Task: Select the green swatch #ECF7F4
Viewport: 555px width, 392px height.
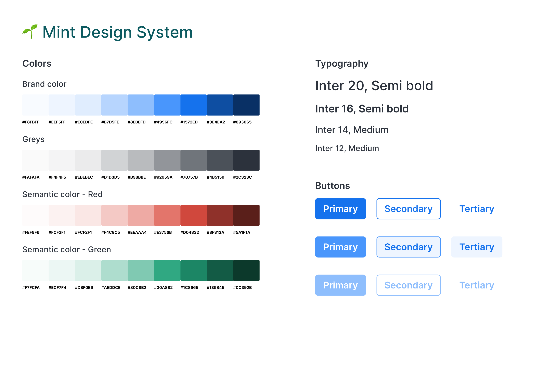Action: (62, 270)
